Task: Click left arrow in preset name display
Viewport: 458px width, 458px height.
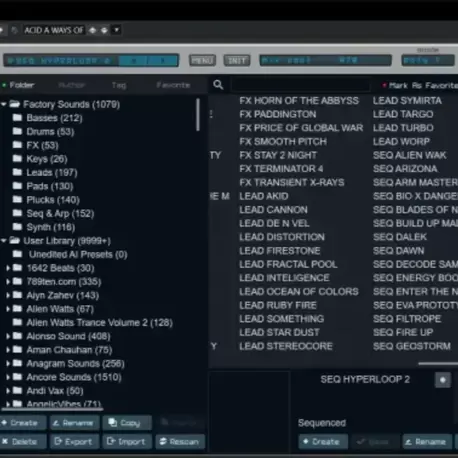Action: 134,61
